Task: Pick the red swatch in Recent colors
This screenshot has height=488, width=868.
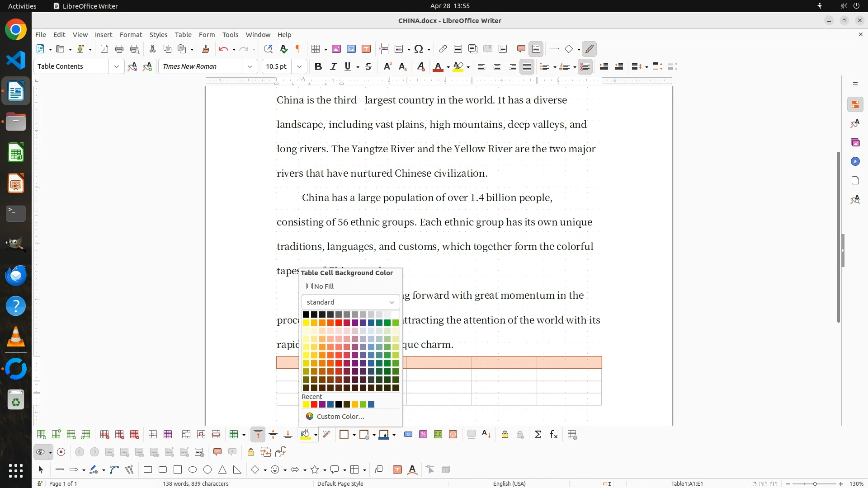Action: tap(314, 404)
